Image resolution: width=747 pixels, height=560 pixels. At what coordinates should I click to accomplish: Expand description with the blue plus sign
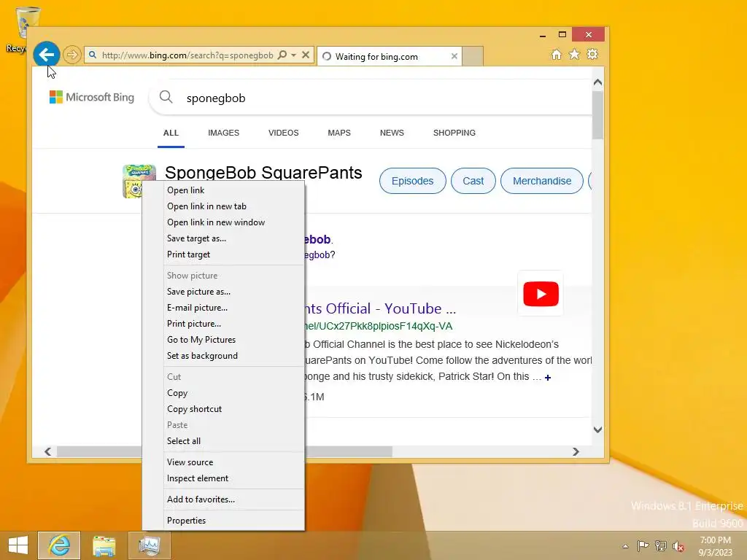548,378
